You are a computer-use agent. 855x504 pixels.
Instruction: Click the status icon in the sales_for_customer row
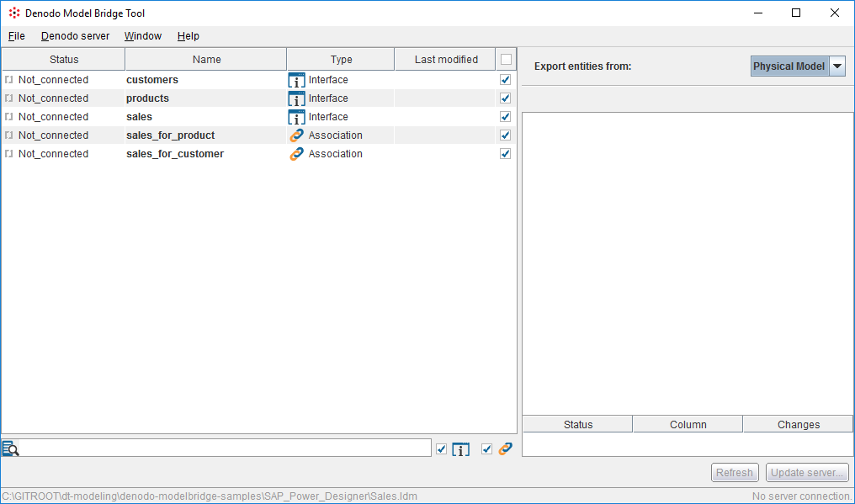8,154
